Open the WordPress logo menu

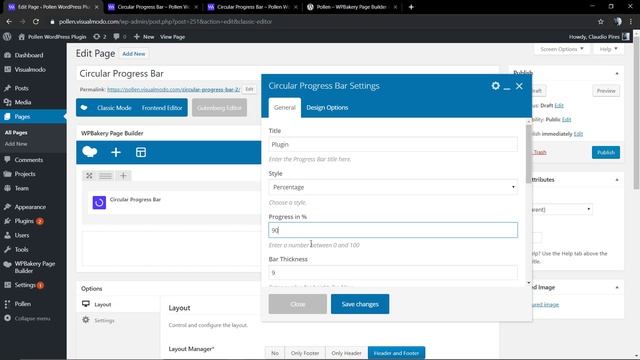[x=7, y=37]
